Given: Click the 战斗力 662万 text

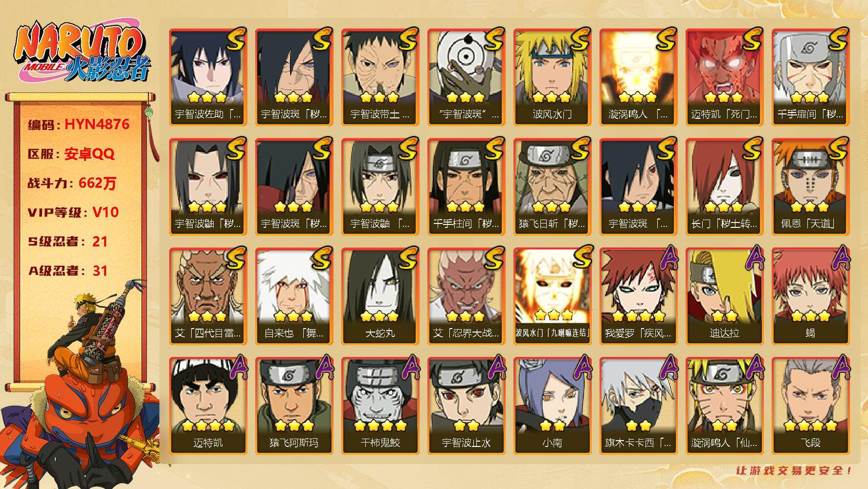Looking at the screenshot, I should 72,183.
